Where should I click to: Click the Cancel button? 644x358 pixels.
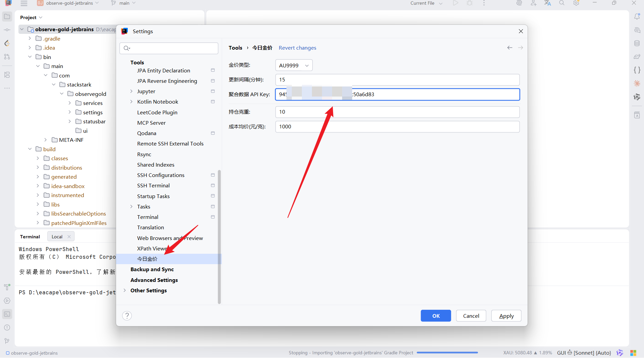pyautogui.click(x=471, y=316)
